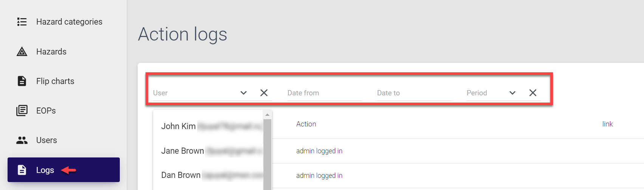Open the Flip charts section
This screenshot has width=644, height=190.
tap(55, 81)
